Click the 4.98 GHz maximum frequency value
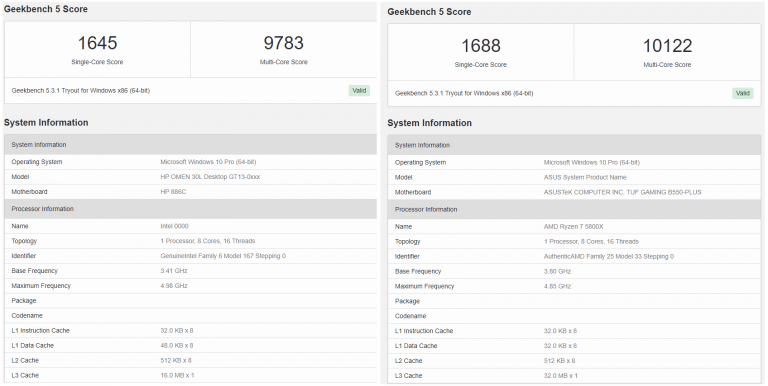 [x=174, y=286]
